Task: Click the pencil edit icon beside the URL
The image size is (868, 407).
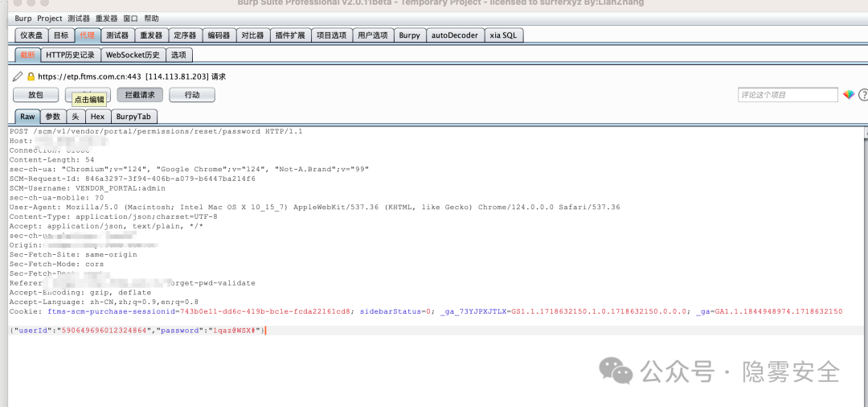Action: click(18, 76)
